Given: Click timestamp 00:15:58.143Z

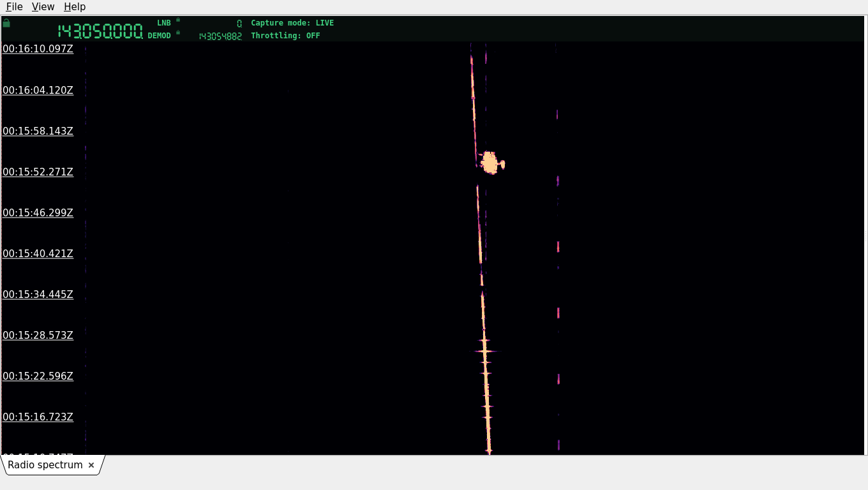Looking at the screenshot, I should (x=38, y=131).
